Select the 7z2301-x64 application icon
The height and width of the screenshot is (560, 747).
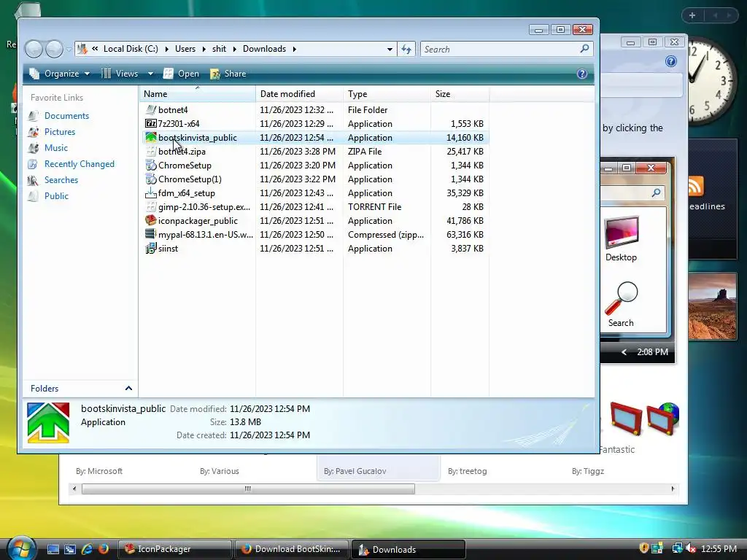tap(151, 124)
